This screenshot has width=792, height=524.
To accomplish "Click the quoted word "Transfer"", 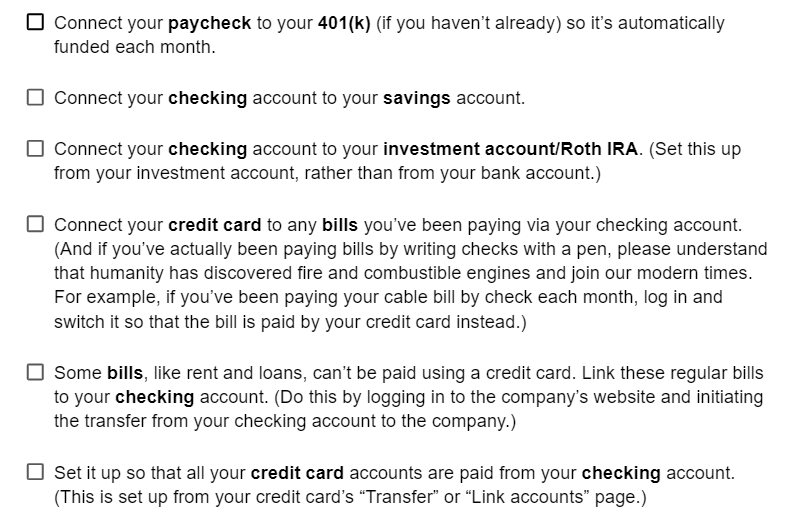I will pyautogui.click(x=402, y=497).
